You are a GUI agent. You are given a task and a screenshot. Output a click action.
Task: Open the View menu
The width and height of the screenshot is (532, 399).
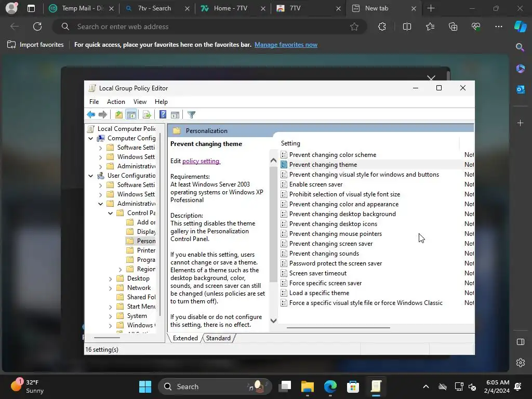pos(140,102)
